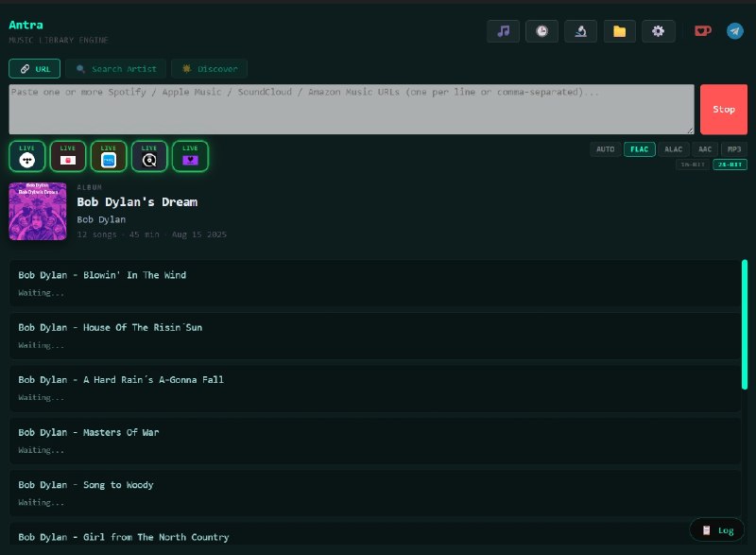Image resolution: width=756 pixels, height=555 pixels.
Task: Toggle the purple heart live source badge
Action: tap(190, 156)
